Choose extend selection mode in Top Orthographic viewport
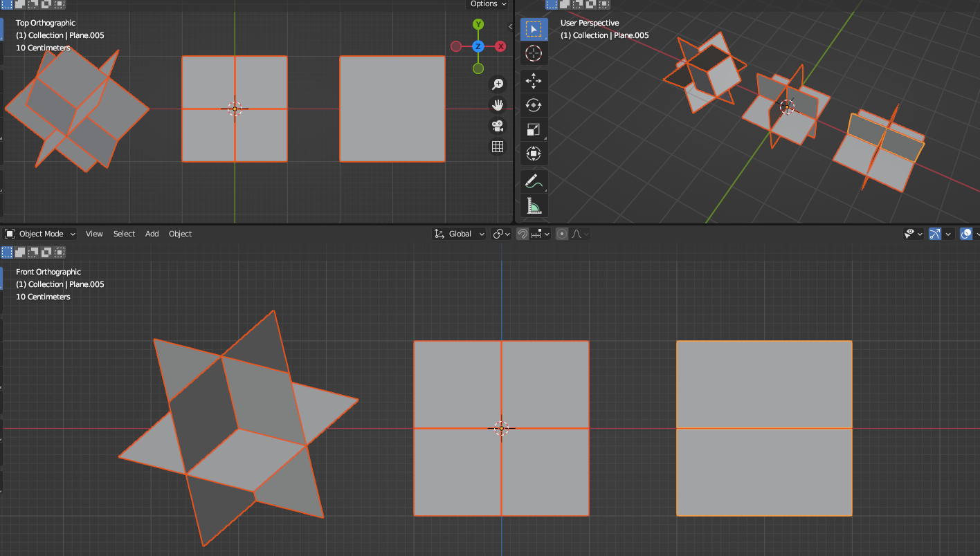 coord(20,3)
